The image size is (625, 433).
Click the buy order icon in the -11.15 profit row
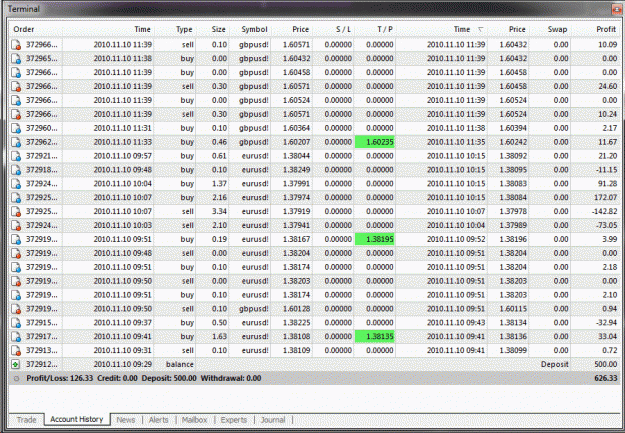(16, 170)
